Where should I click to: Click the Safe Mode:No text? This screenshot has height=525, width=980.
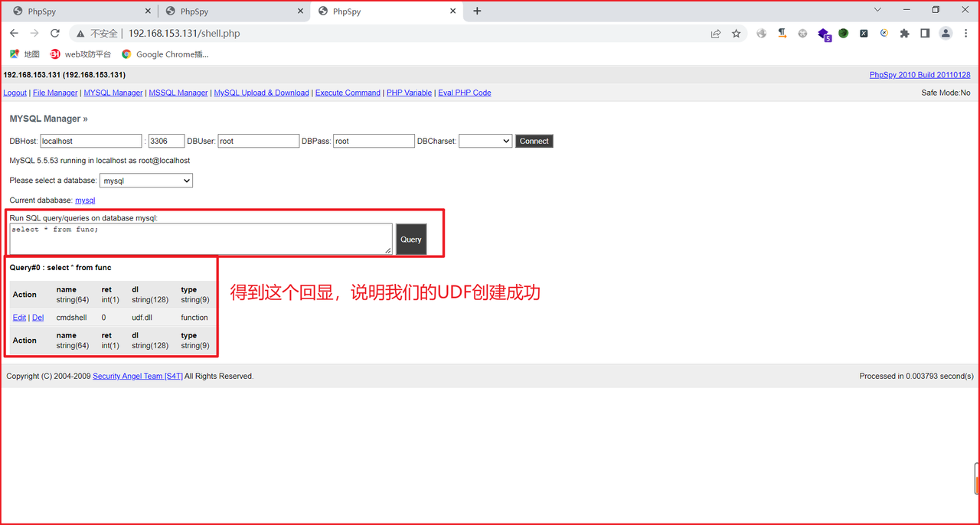[946, 93]
